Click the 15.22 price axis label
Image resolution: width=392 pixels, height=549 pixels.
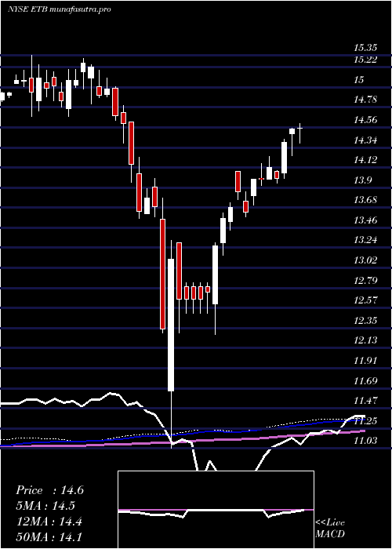(x=365, y=60)
